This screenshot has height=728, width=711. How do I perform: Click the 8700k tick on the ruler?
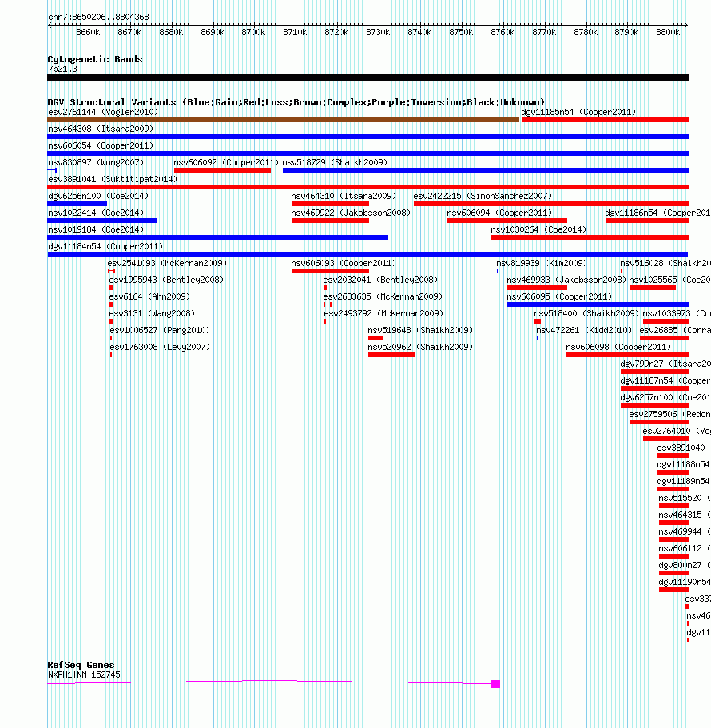pyautogui.click(x=253, y=32)
